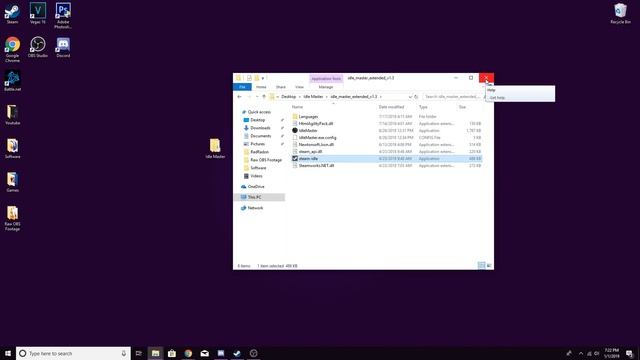Image resolution: width=640 pixels, height=360 pixels.
Task: Open Downloads in the navigation pane
Action: coord(260,128)
